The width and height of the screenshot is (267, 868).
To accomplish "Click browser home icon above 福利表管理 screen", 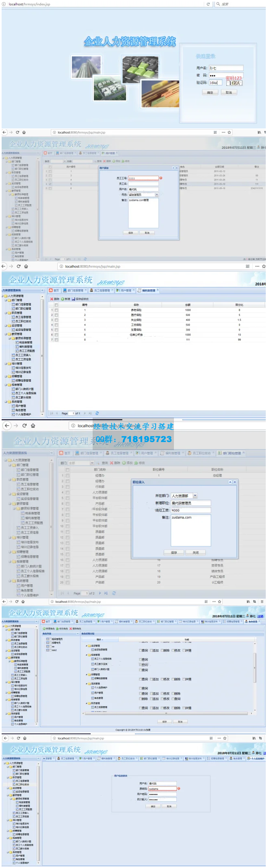I will [x=26, y=266].
